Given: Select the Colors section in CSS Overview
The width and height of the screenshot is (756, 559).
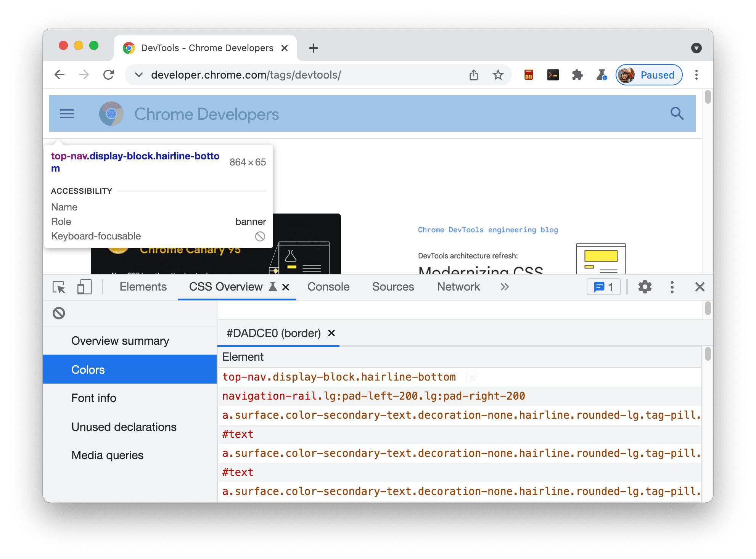Looking at the screenshot, I should 87,369.
